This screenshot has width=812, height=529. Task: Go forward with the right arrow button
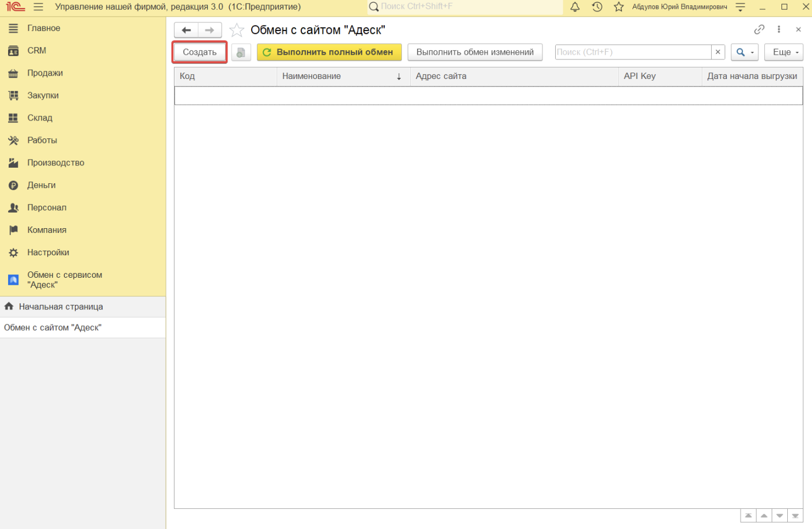click(x=210, y=30)
